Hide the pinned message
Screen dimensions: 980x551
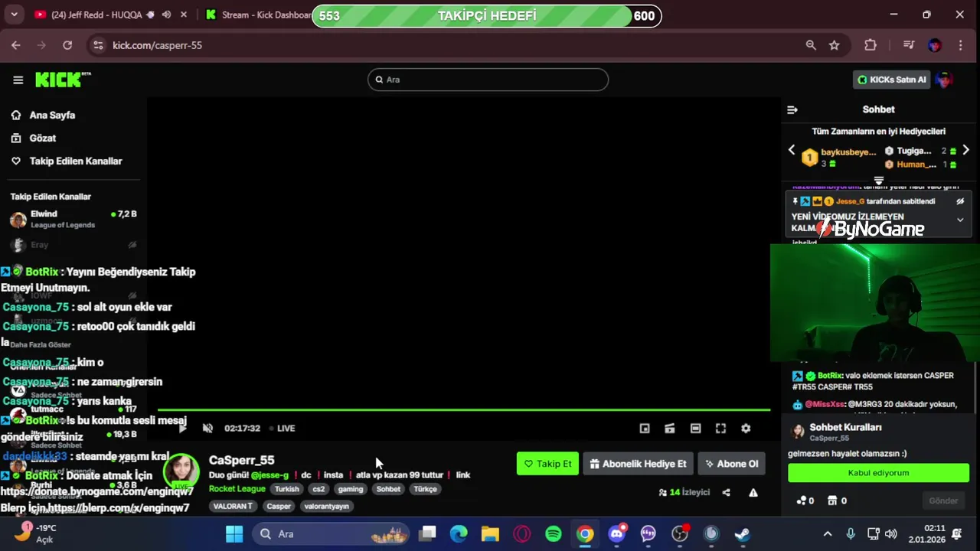(960, 201)
